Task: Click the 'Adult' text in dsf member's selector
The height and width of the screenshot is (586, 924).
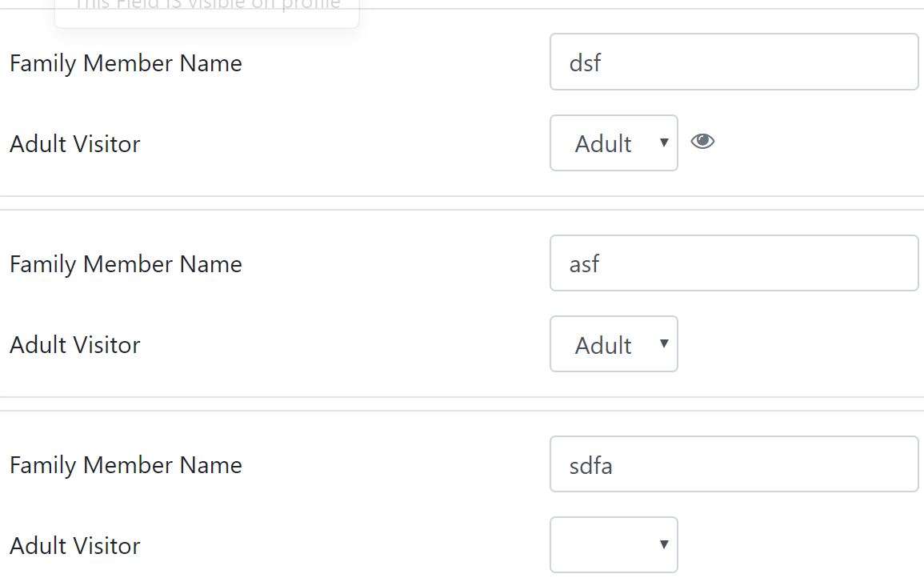Action: (x=603, y=144)
